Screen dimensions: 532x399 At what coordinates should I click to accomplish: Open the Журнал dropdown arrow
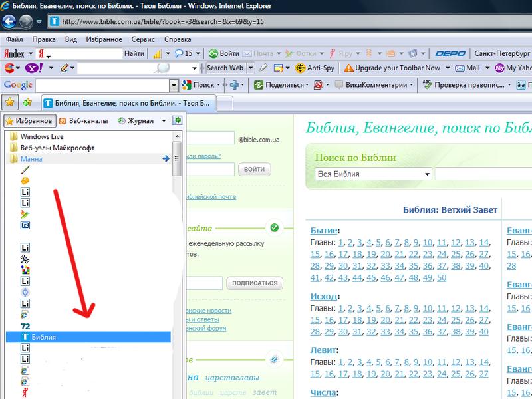(151, 121)
